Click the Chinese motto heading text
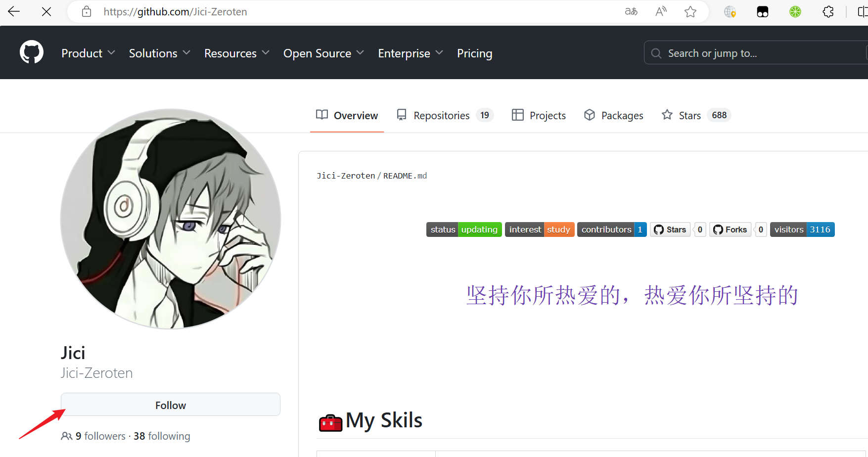 coord(632,295)
